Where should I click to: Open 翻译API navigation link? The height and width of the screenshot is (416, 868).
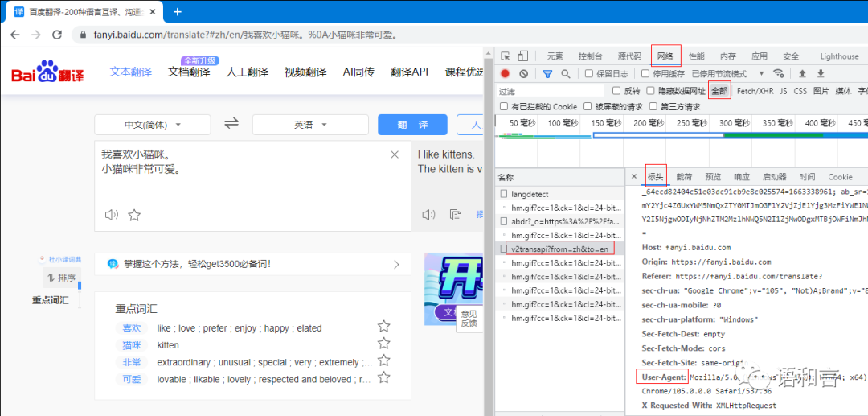tap(410, 72)
